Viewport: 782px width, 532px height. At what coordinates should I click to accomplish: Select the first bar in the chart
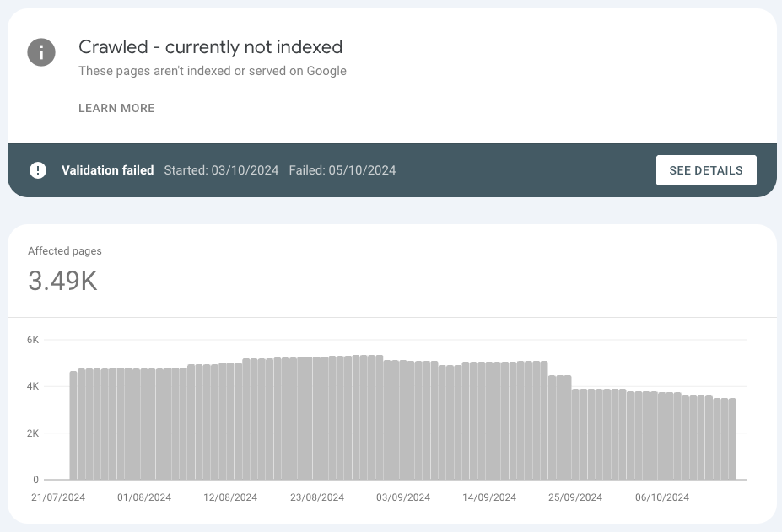tap(73, 425)
